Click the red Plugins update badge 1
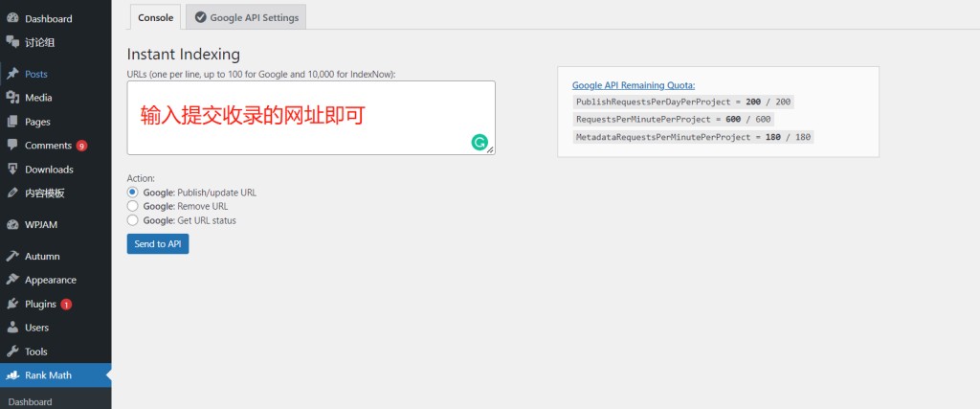This screenshot has height=409, width=980. (66, 305)
